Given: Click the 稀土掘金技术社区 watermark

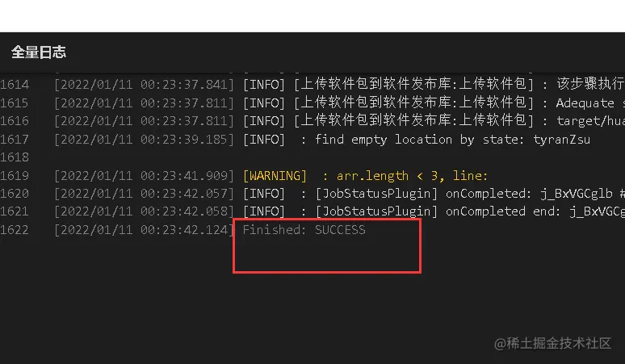Looking at the screenshot, I should pos(552,343).
